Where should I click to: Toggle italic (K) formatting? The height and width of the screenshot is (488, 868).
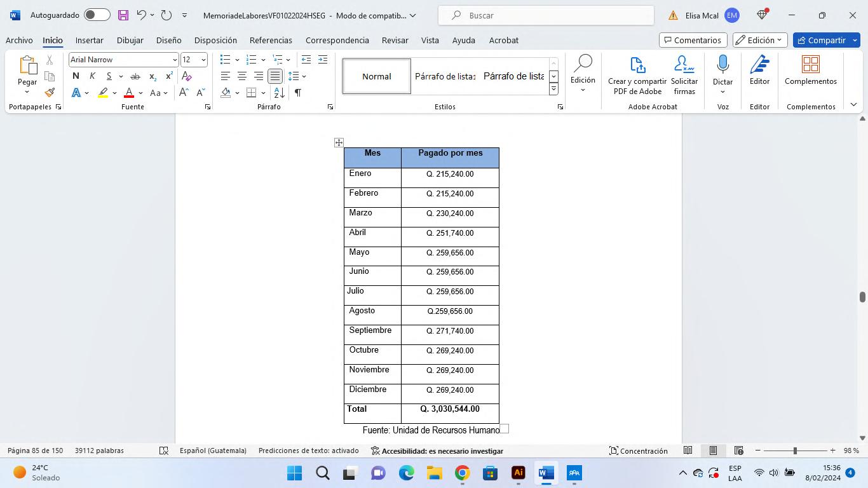click(92, 76)
